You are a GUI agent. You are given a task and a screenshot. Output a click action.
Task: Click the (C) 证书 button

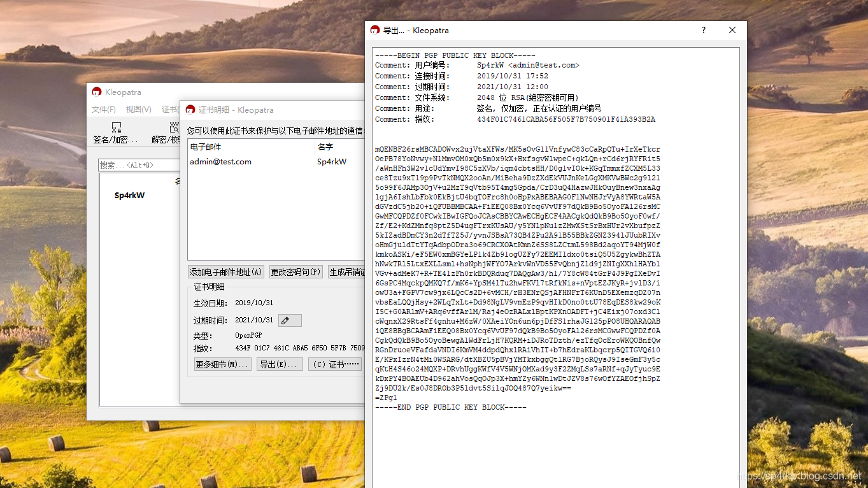tap(335, 364)
